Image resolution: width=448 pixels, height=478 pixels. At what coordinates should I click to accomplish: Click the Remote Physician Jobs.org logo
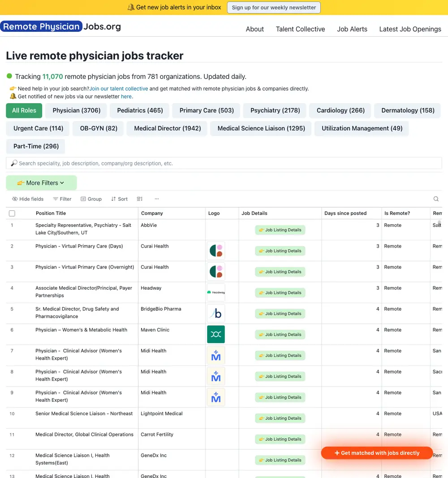click(60, 26)
